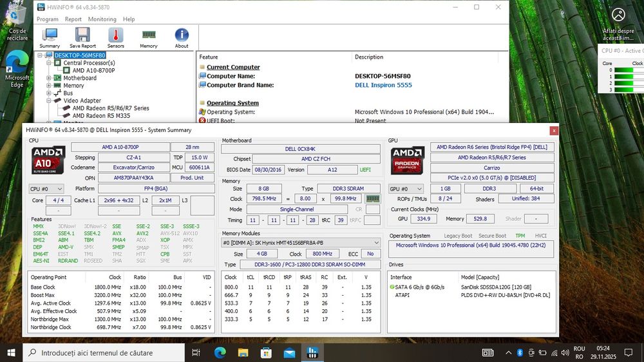Open Microsoft Edge desktop shortcut
The height and width of the screenshot is (362, 644).
(17, 69)
